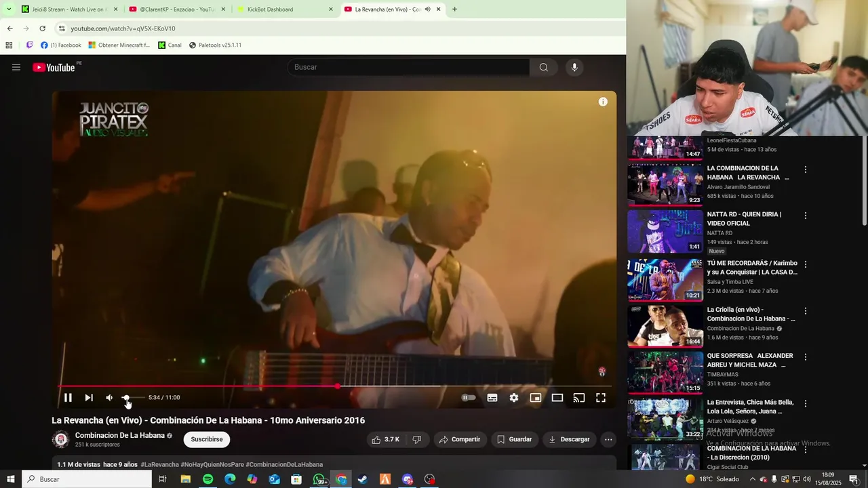Click the #LaRevancha hashtag

159,464
